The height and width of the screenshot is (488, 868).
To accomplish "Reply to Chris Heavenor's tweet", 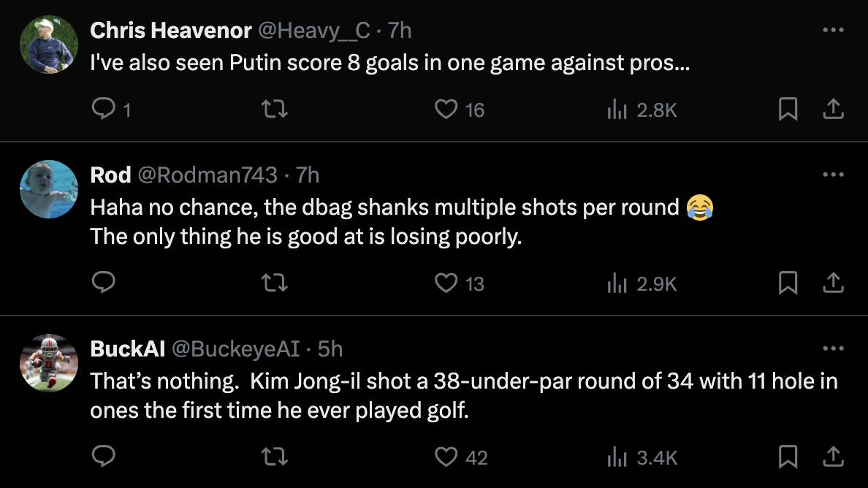I will click(x=104, y=110).
